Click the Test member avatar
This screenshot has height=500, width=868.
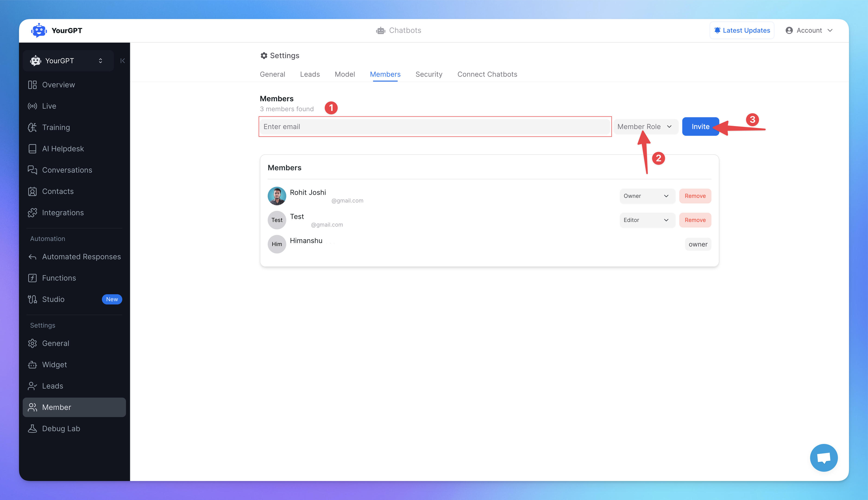click(277, 220)
